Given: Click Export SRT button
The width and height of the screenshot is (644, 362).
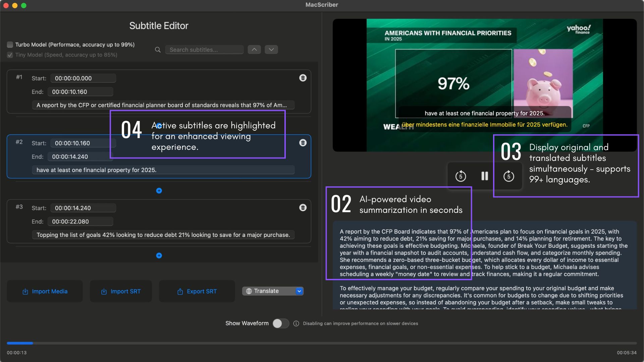Looking at the screenshot, I should 197,292.
